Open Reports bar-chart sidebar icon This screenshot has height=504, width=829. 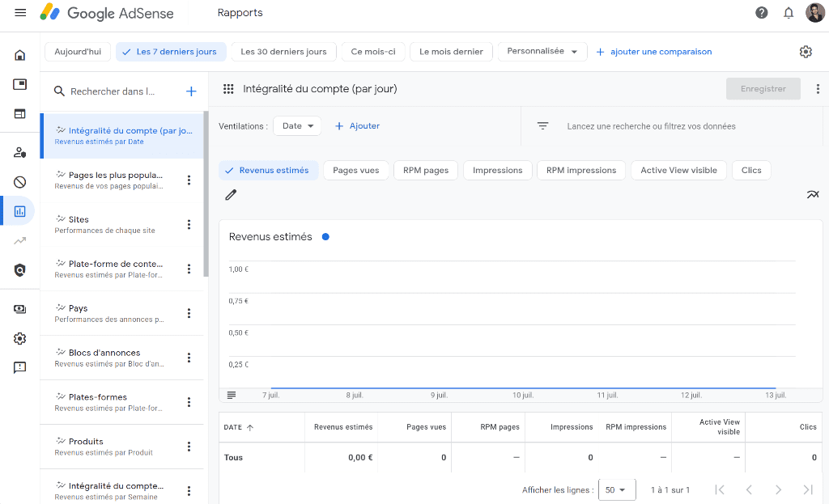[19, 211]
